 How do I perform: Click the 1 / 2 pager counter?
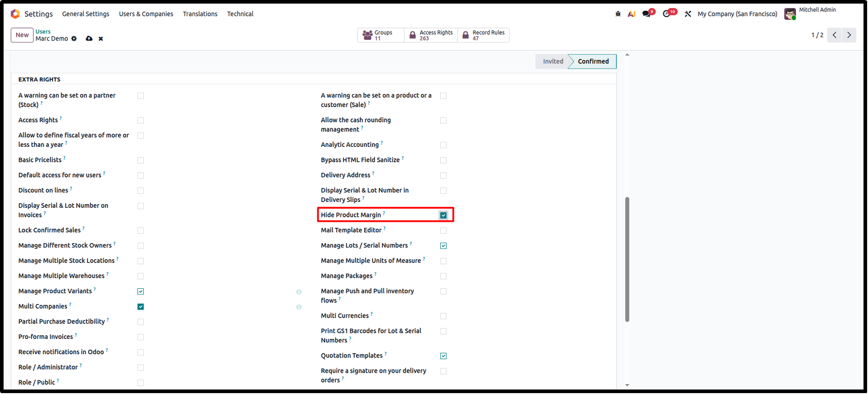817,35
